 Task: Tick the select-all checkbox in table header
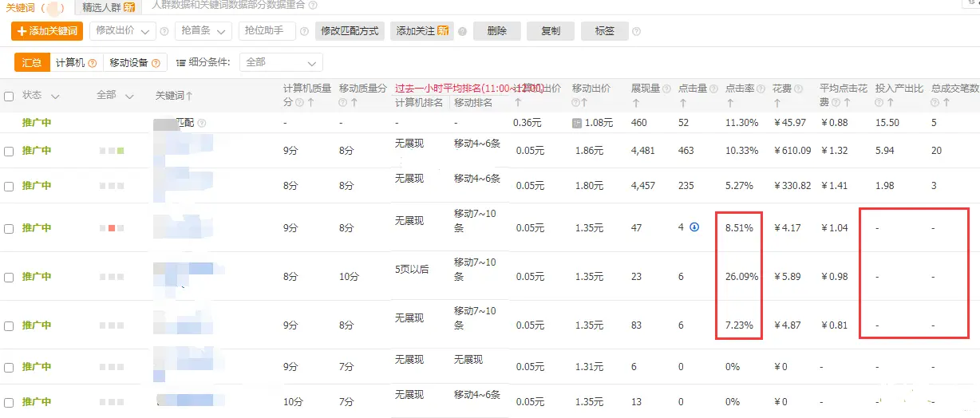click(x=9, y=96)
